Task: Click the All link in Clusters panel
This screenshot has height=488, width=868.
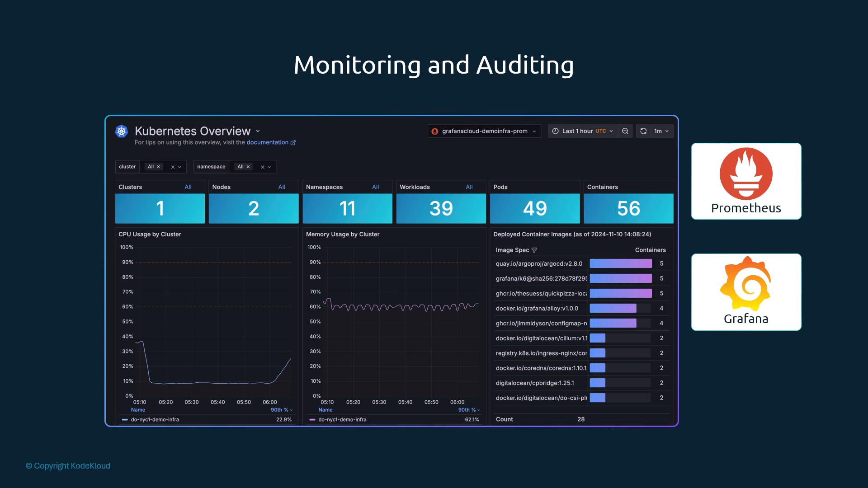Action: (188, 187)
